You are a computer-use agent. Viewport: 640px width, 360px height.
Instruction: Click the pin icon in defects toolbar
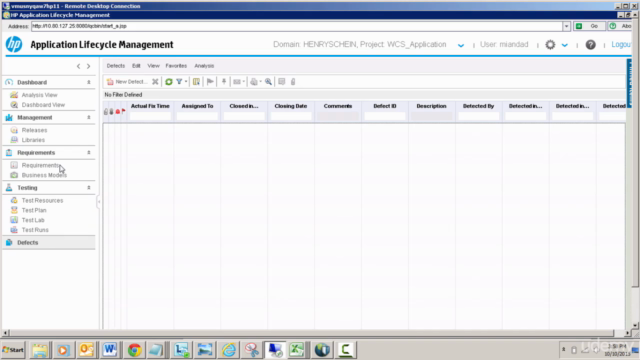(x=224, y=82)
